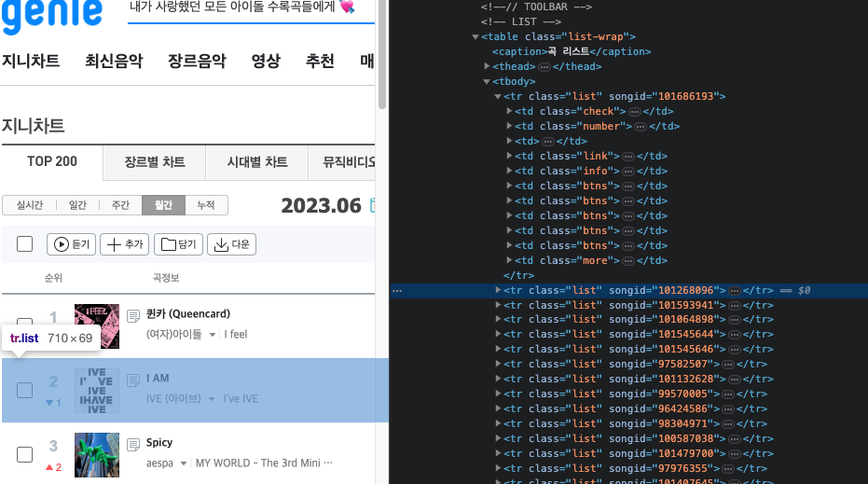Click the I've IVE album cover thumbnail
The height and width of the screenshot is (484, 868).
click(97, 391)
